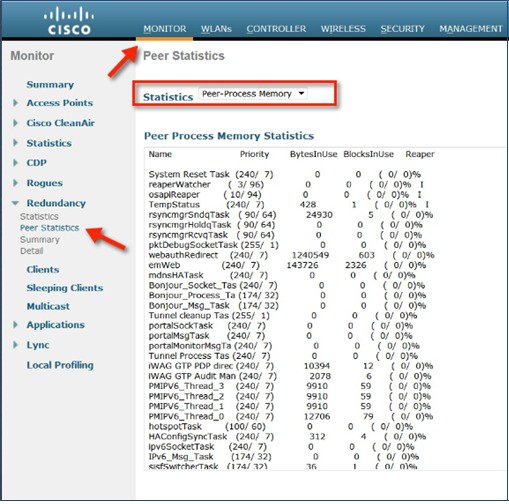Select the pktDebugSocketTask row

[287, 245]
